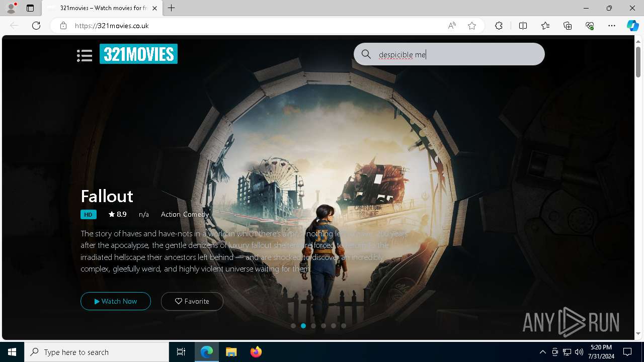644x362 pixels.
Task: Open browser Extensions icon
Action: click(x=499, y=26)
